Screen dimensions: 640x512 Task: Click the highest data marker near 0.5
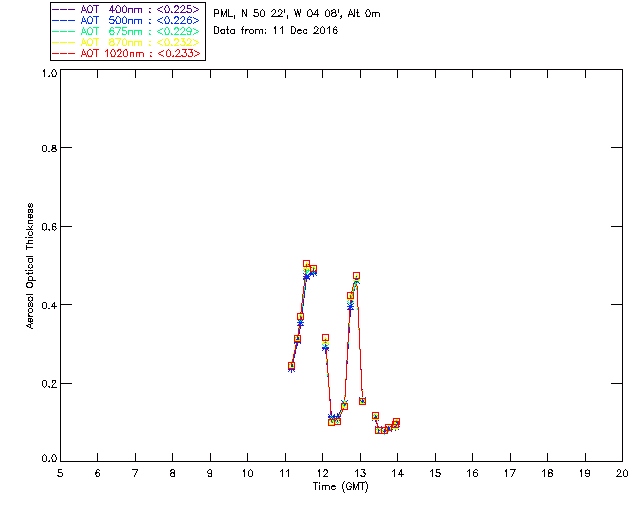point(306,264)
